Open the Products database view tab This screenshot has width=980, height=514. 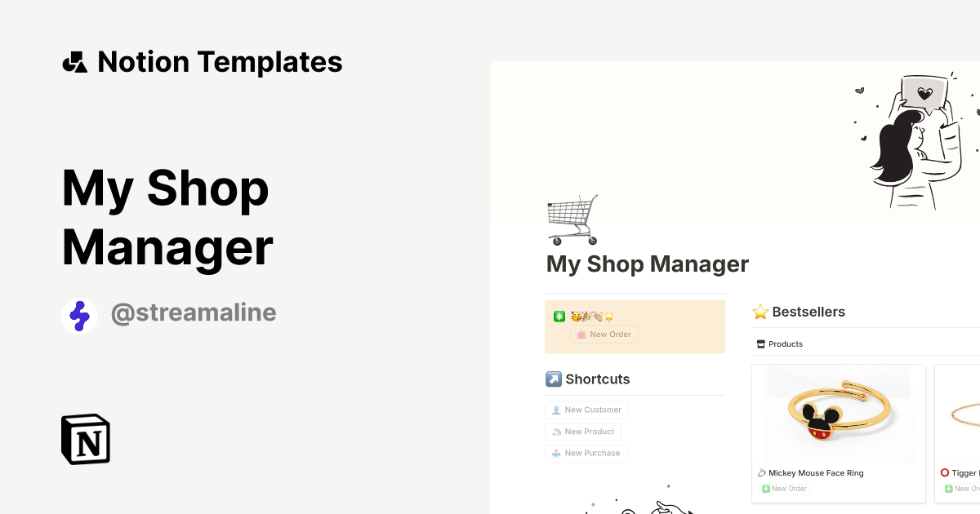pyautogui.click(x=779, y=343)
